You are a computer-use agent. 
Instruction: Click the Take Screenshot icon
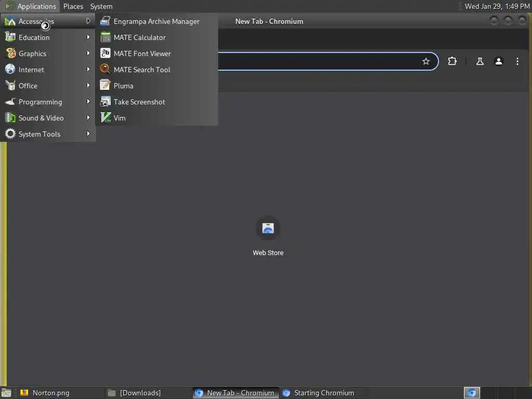point(105,101)
